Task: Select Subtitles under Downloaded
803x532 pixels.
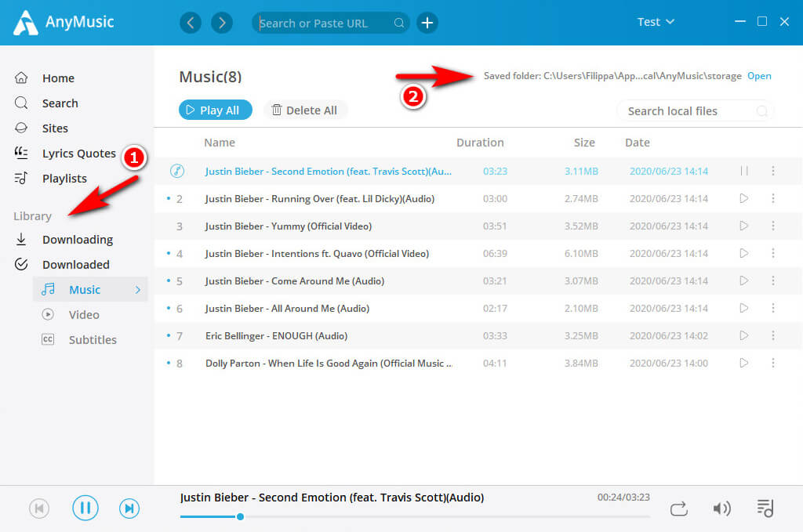Action: [93, 340]
